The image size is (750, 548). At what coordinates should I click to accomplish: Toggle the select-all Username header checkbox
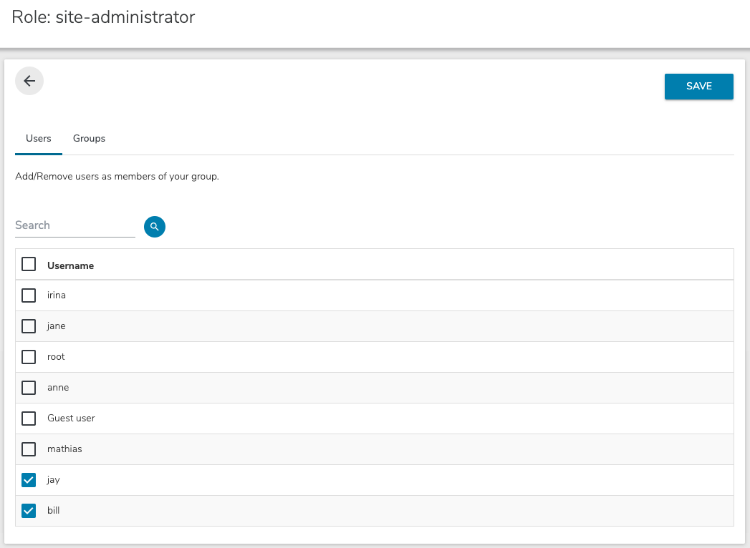click(29, 264)
